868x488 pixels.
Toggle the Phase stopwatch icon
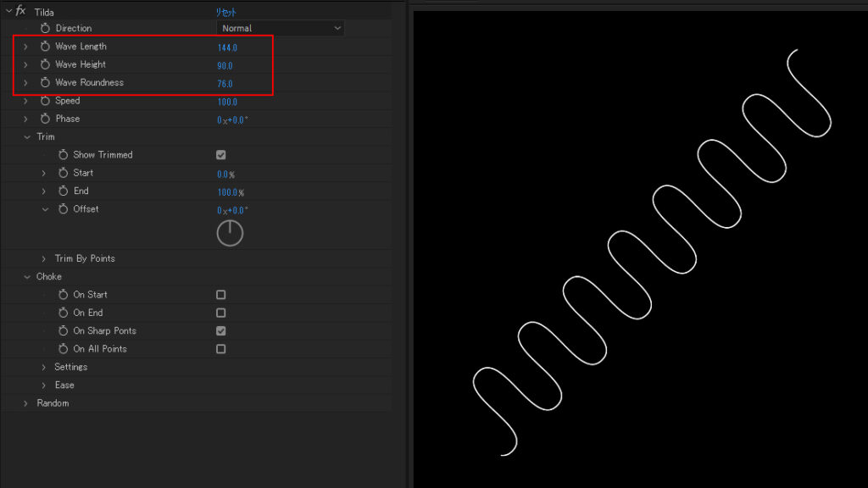(x=46, y=119)
